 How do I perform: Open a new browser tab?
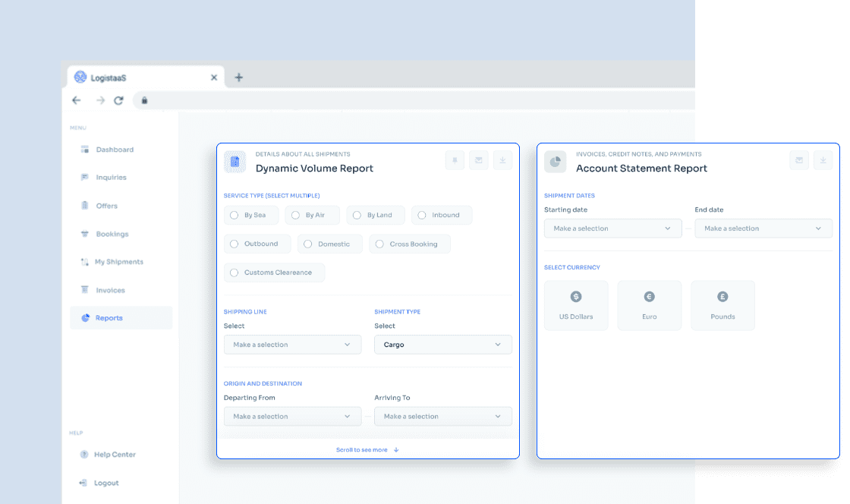238,77
